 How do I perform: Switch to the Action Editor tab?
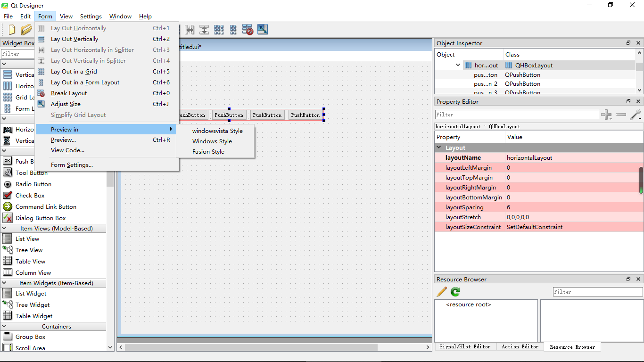tap(520, 346)
